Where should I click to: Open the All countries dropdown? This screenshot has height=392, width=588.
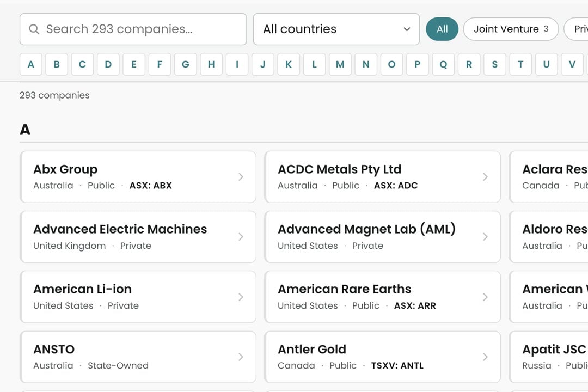336,29
